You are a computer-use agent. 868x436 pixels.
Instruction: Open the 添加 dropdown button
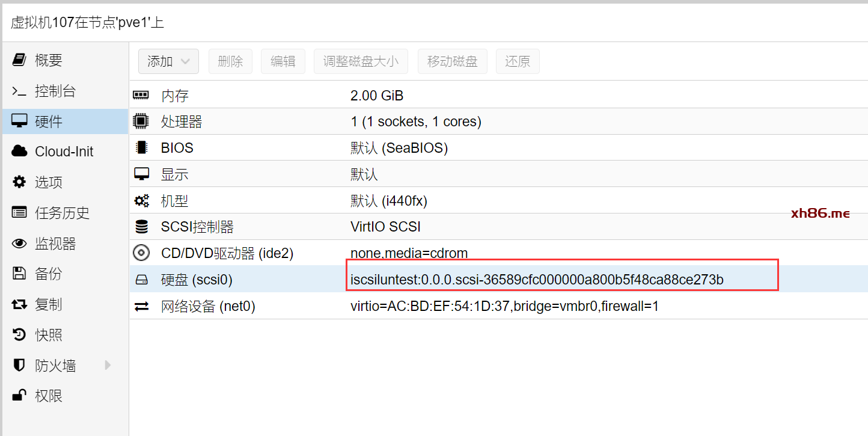(x=168, y=61)
